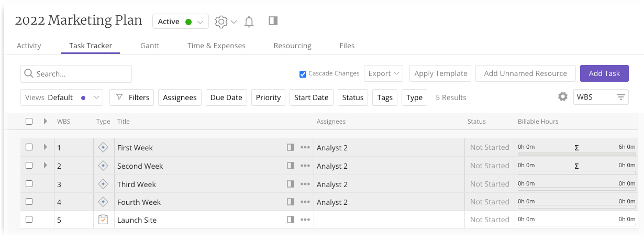Click the Filters button

pyautogui.click(x=132, y=97)
